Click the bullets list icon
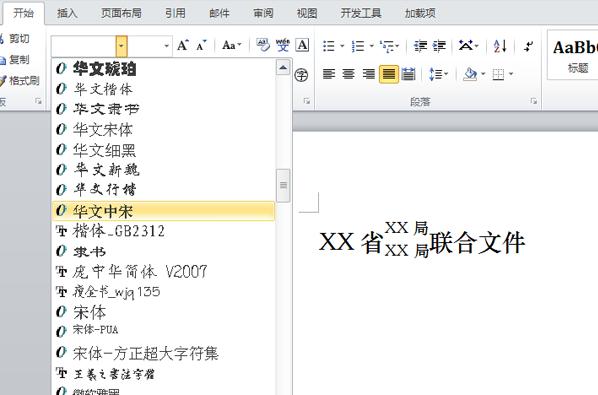Image resolution: width=598 pixels, height=395 pixels. click(x=329, y=46)
